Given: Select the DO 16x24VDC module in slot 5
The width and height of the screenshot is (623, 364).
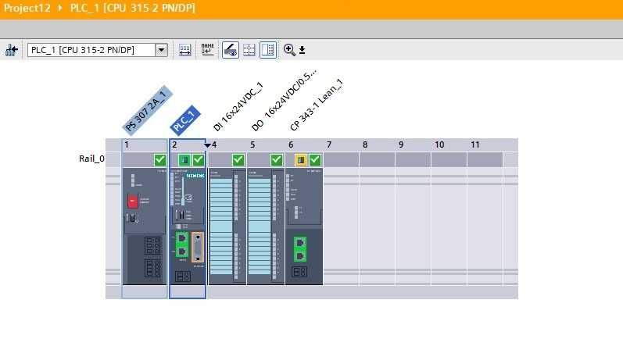Looking at the screenshot, I should [x=266, y=227].
